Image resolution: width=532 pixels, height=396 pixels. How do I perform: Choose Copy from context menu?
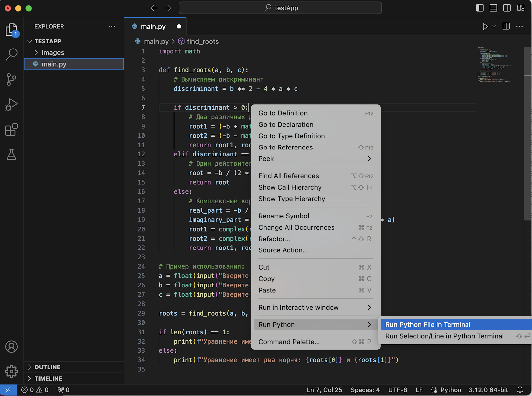pos(316,279)
